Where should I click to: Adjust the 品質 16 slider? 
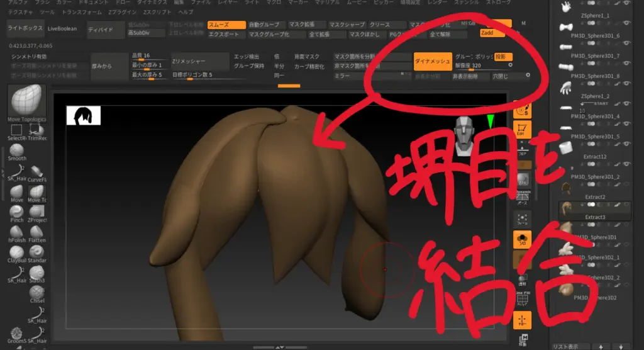point(148,56)
